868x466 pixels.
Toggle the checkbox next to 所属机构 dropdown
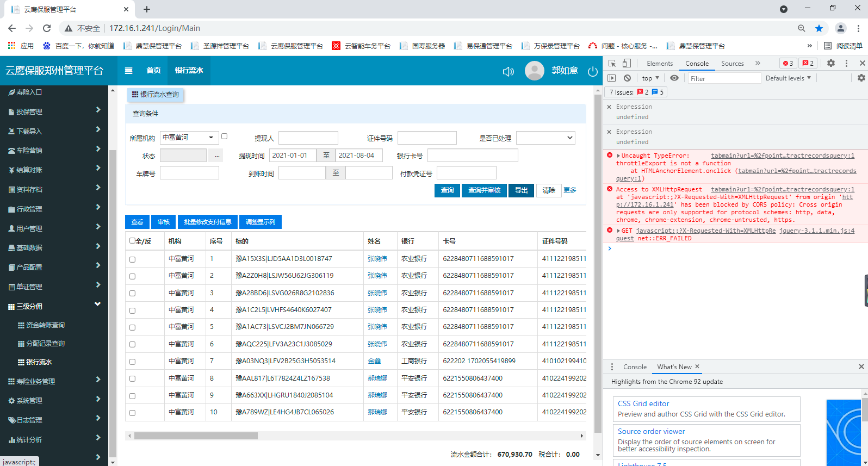[x=224, y=136]
